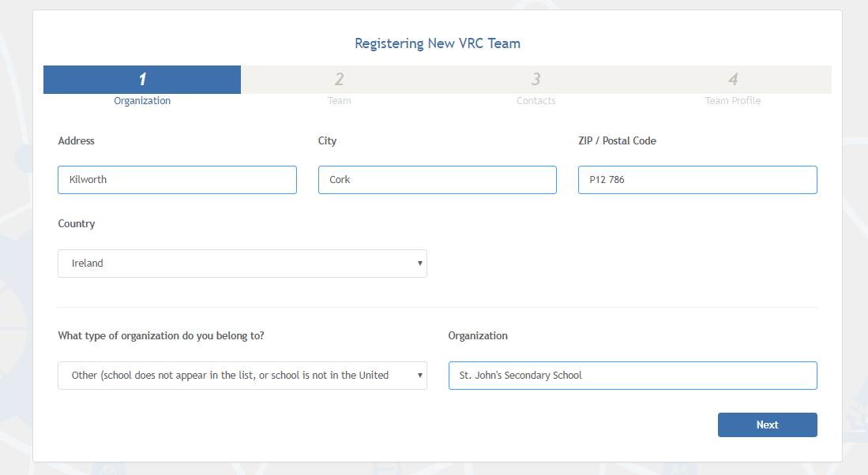The image size is (868, 475).
Task: Go to step 3 Contacts tab
Action: tap(535, 86)
